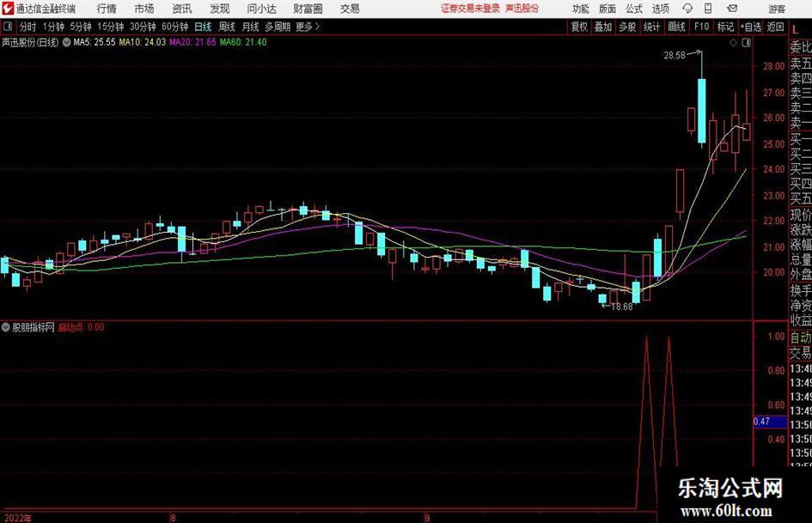Screen dimensions: 812x523
Task: Open the 问小达 menu
Action: click(261, 9)
